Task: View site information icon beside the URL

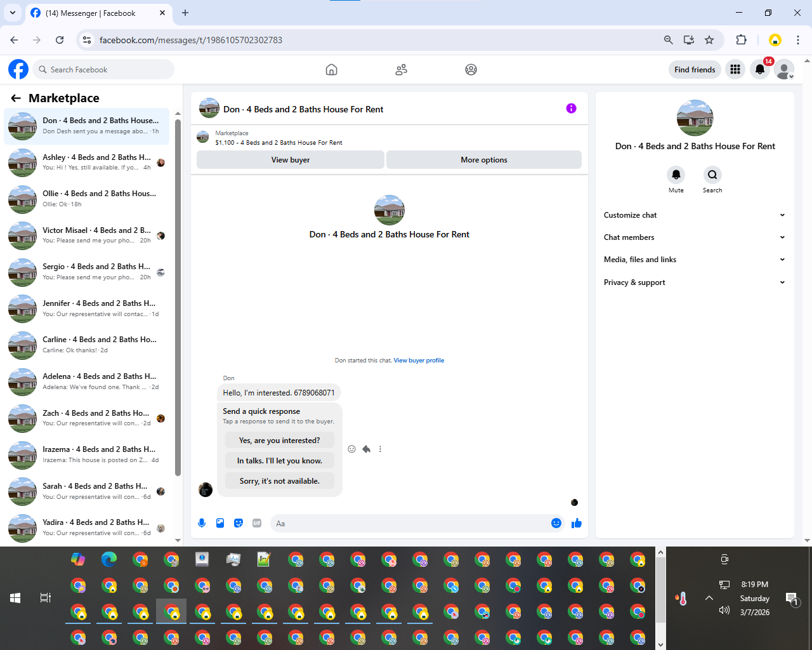Action: click(x=88, y=40)
